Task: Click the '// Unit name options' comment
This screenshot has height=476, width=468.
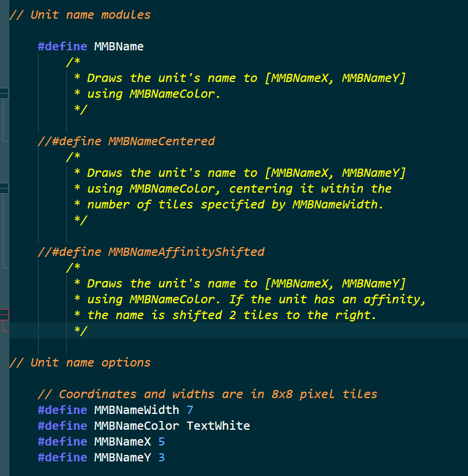Action: pyautogui.click(x=80, y=362)
